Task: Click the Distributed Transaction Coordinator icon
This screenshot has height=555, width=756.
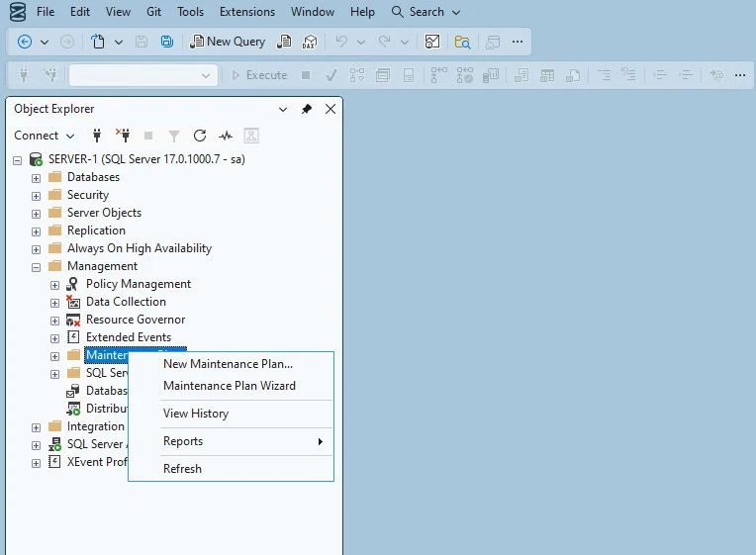Action: pos(73,409)
